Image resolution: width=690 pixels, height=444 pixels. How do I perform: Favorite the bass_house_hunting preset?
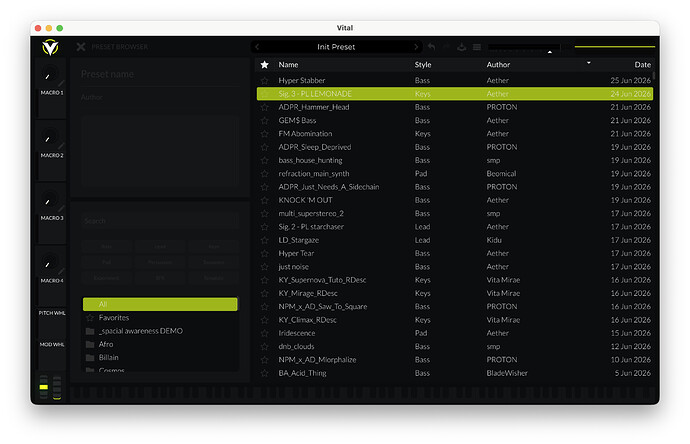[264, 160]
